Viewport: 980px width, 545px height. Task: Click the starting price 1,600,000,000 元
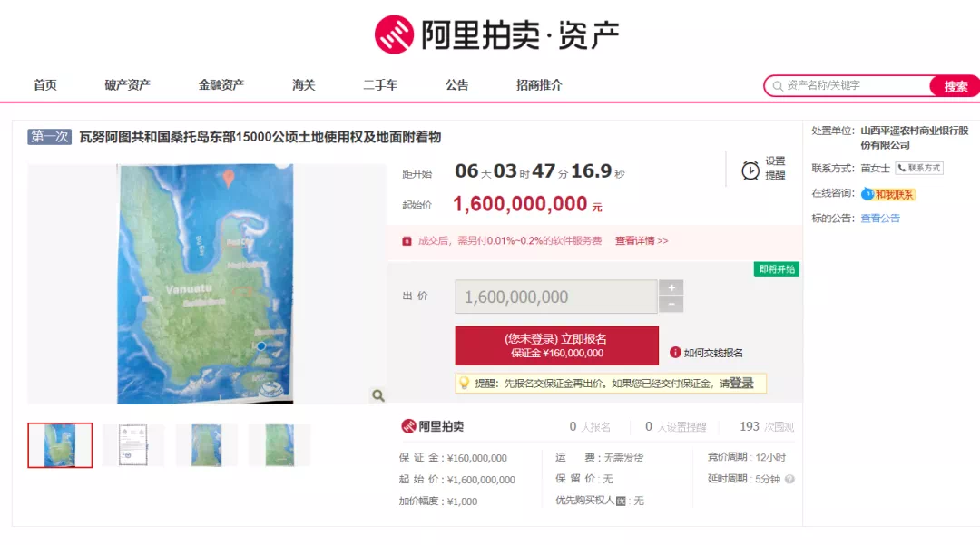click(x=527, y=204)
